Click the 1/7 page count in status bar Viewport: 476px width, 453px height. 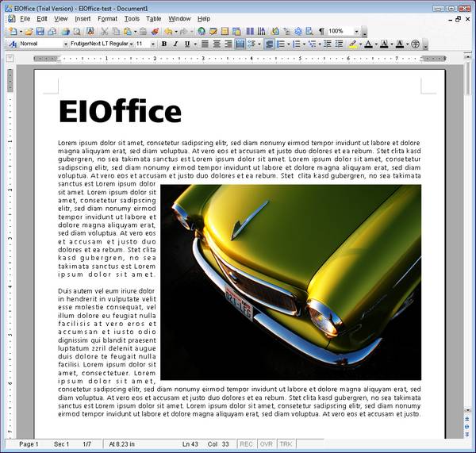click(x=86, y=444)
